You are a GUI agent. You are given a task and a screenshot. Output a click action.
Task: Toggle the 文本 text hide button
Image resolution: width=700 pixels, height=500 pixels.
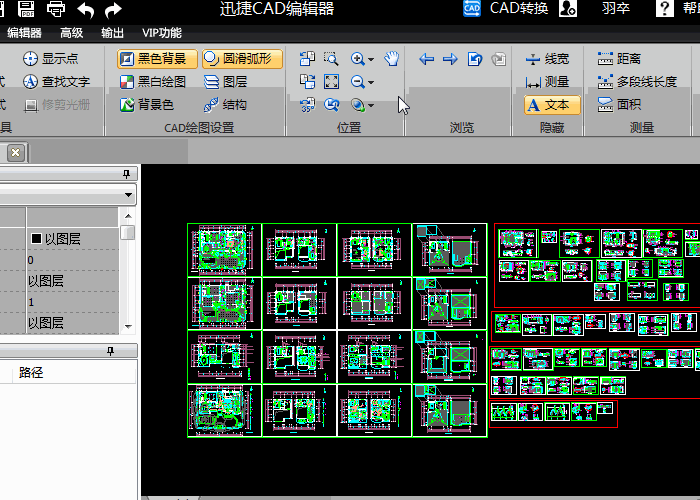click(x=552, y=105)
